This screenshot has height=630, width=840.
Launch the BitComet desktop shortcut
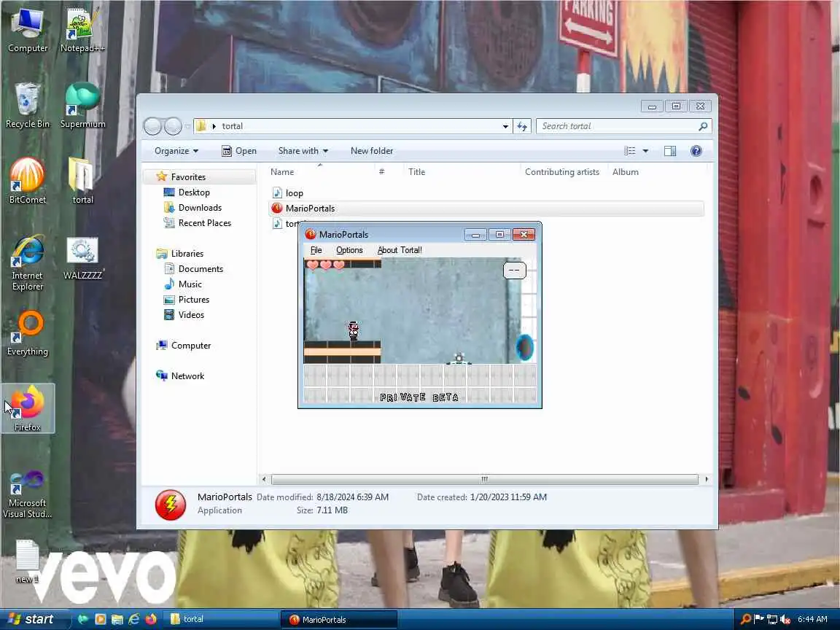pos(27,182)
